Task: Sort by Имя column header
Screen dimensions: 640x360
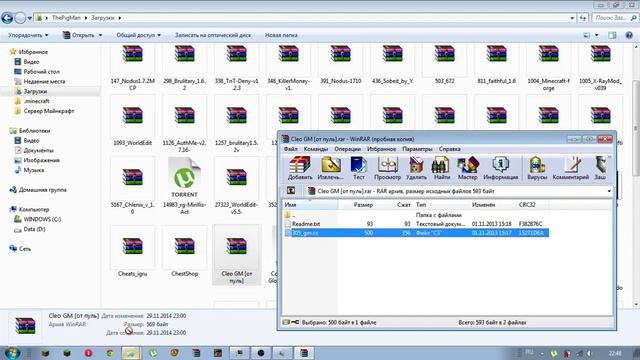Action: 311,204
